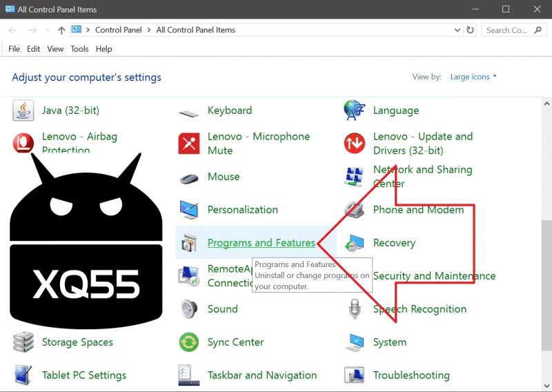
Task: Open the Java (32-bit) icon
Action: [x=24, y=110]
